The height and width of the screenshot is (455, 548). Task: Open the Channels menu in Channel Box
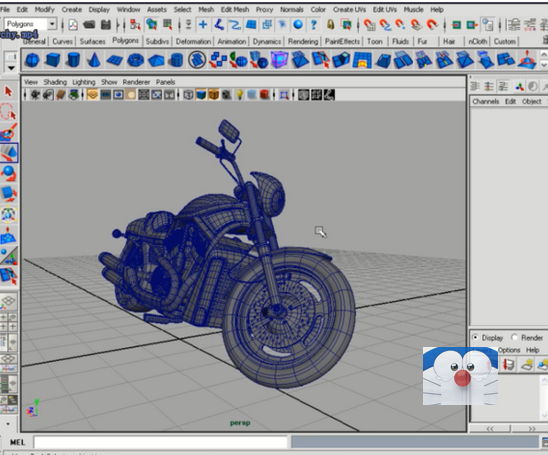point(485,102)
